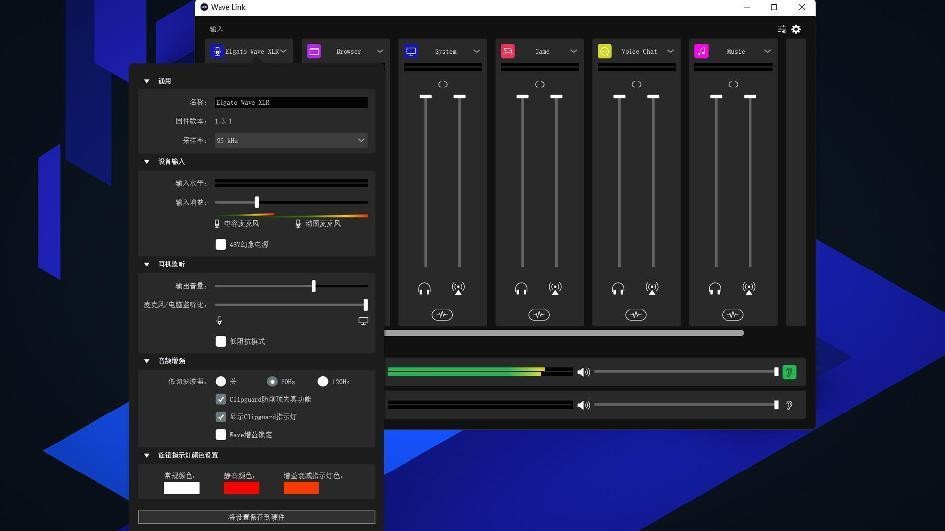Click the blue System channel icon
The image size is (945, 531).
click(411, 51)
